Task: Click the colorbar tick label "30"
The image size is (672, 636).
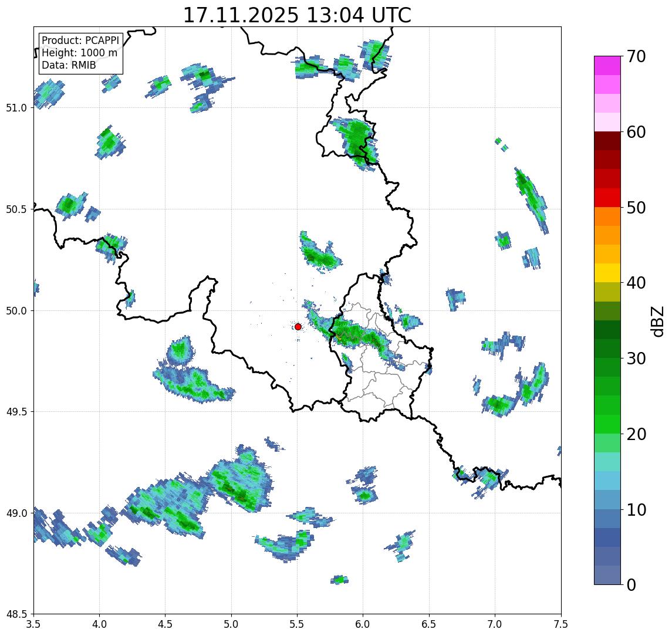Action: (636, 358)
